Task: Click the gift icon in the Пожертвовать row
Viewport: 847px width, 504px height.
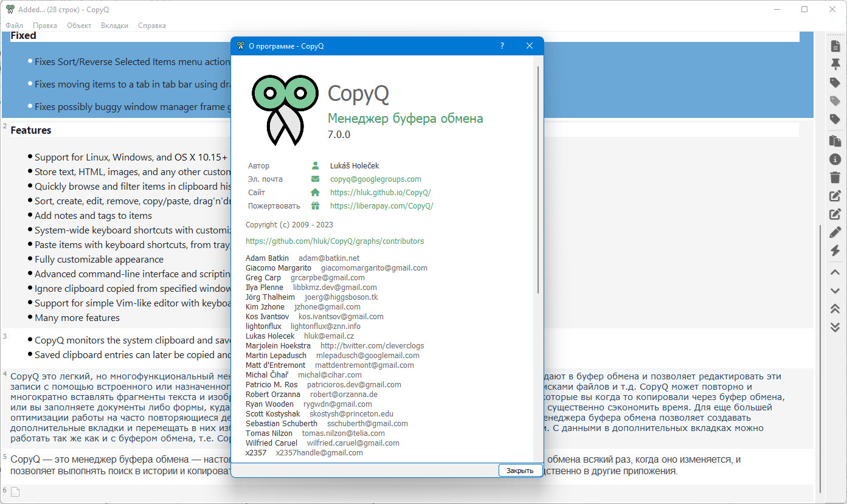Action: (315, 205)
